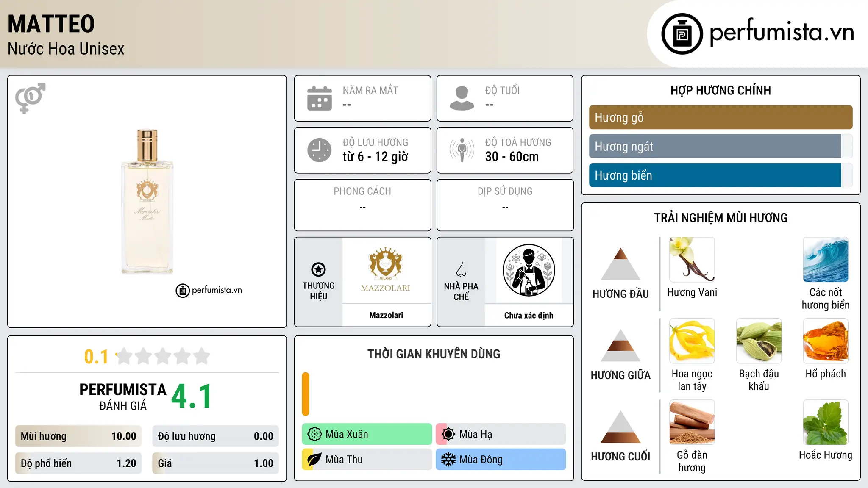Click the Hương cuối pyramid icon
The height and width of the screenshot is (488, 868).
point(620,427)
